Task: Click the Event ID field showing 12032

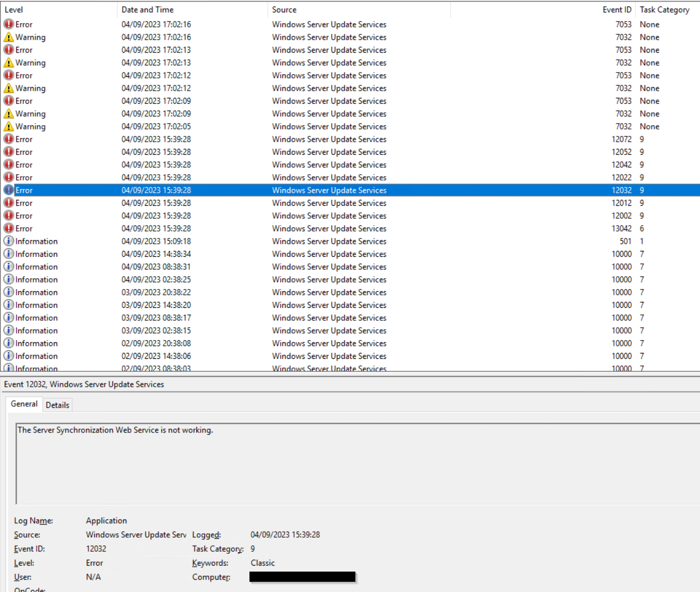Action: click(96, 549)
